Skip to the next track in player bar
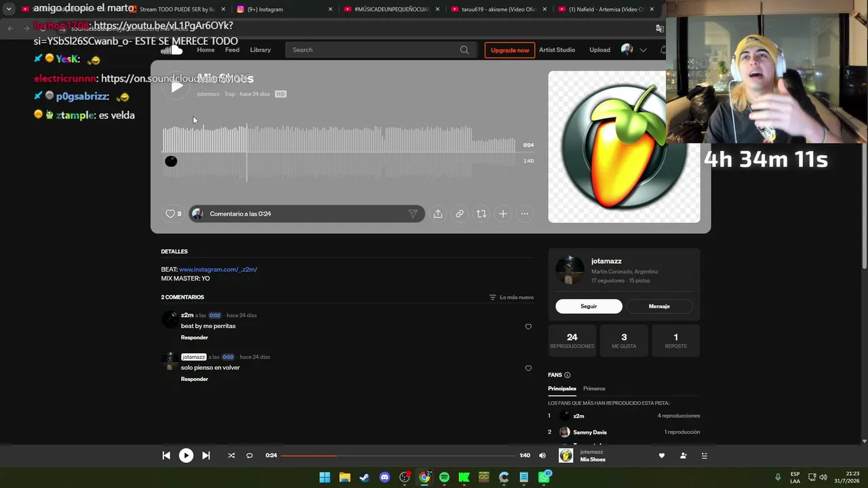Screen dimensions: 868x488 coord(206,455)
